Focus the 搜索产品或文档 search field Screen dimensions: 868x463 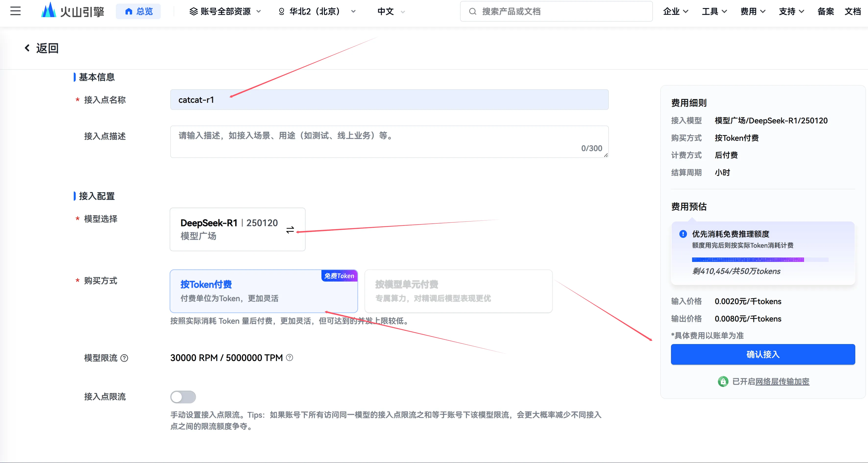tap(556, 12)
